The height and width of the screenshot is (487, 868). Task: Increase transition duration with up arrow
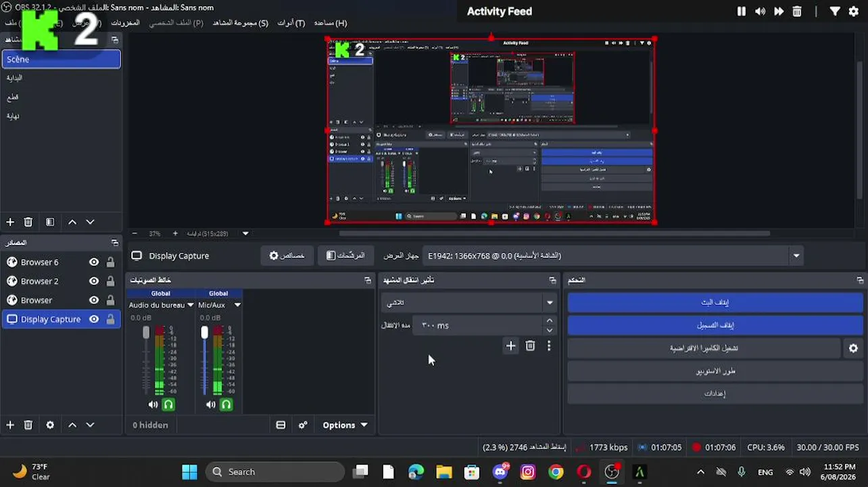(550, 321)
